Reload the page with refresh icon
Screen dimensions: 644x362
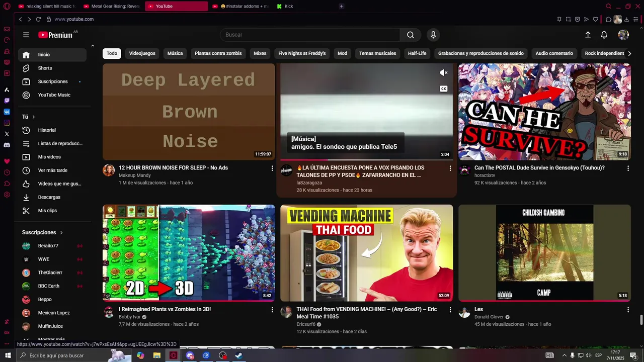click(38, 19)
